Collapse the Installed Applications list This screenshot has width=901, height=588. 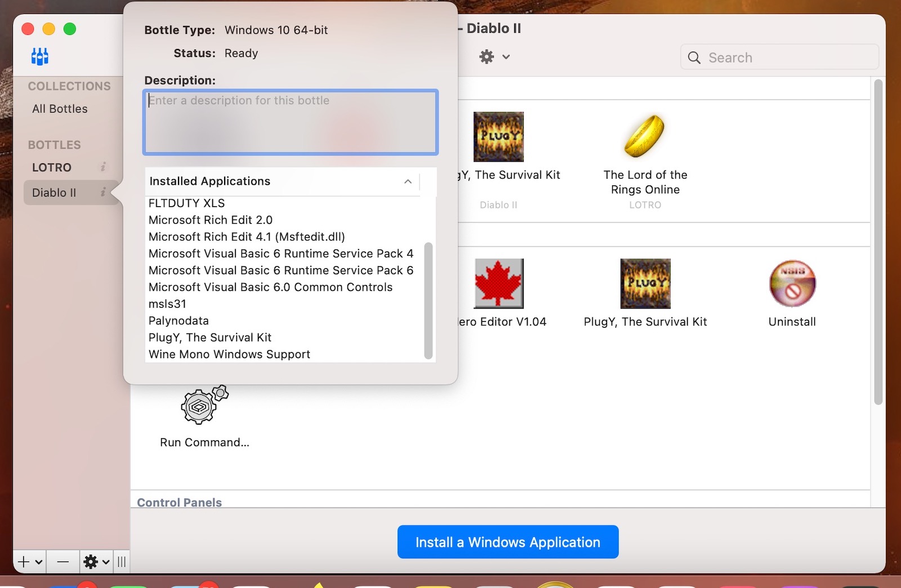coord(408,181)
